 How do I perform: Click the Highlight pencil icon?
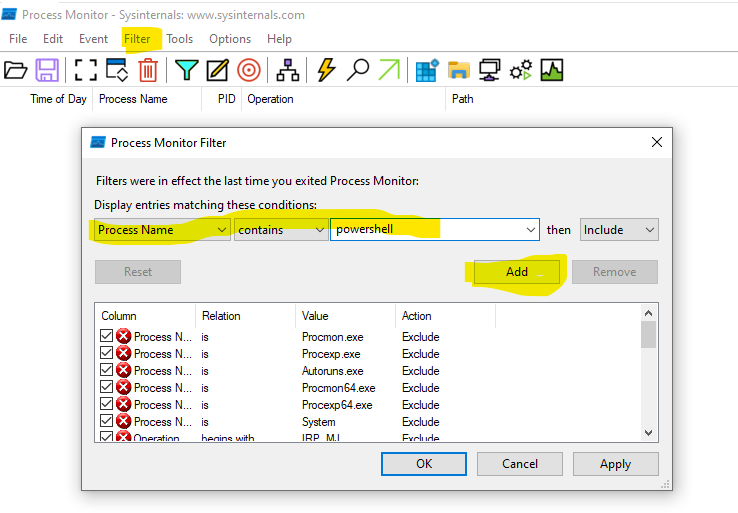coord(217,71)
